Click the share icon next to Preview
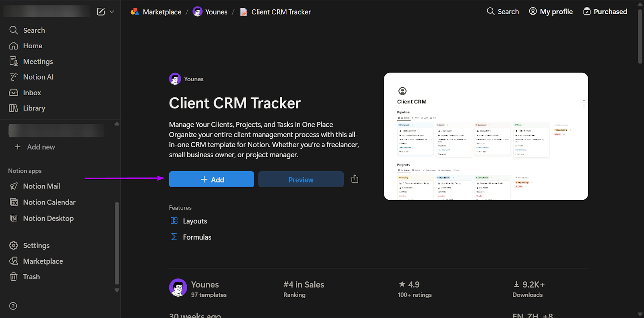Screen dimensions: 644x318 click(355, 179)
